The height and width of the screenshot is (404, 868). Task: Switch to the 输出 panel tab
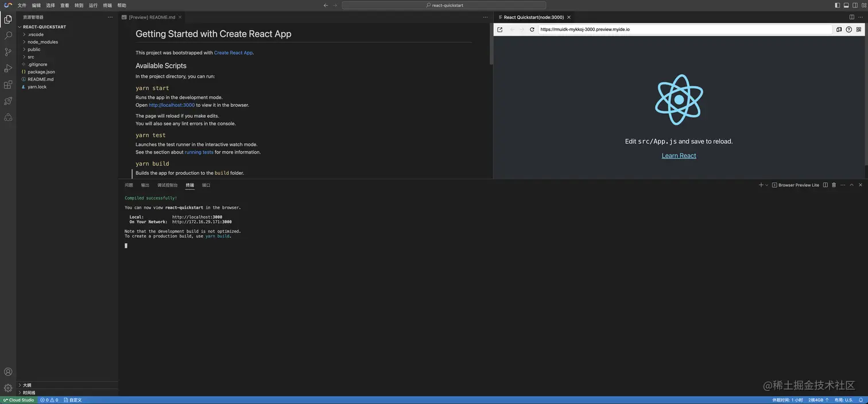click(x=145, y=185)
